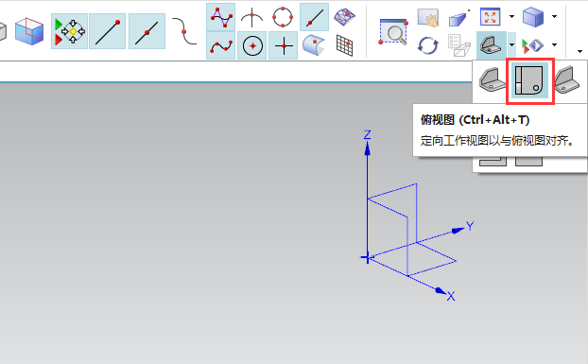
Task: Toggle the point-on-line snap in top row
Action: tap(314, 17)
